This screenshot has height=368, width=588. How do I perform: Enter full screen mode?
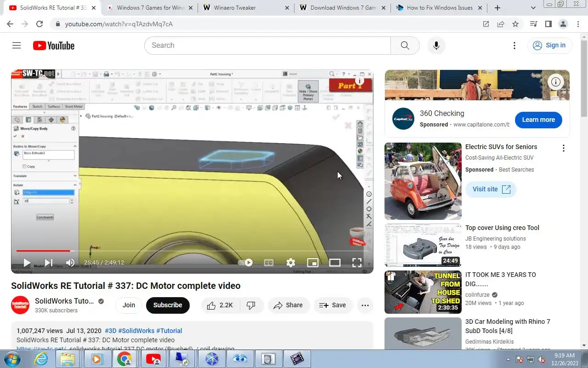[x=357, y=263]
